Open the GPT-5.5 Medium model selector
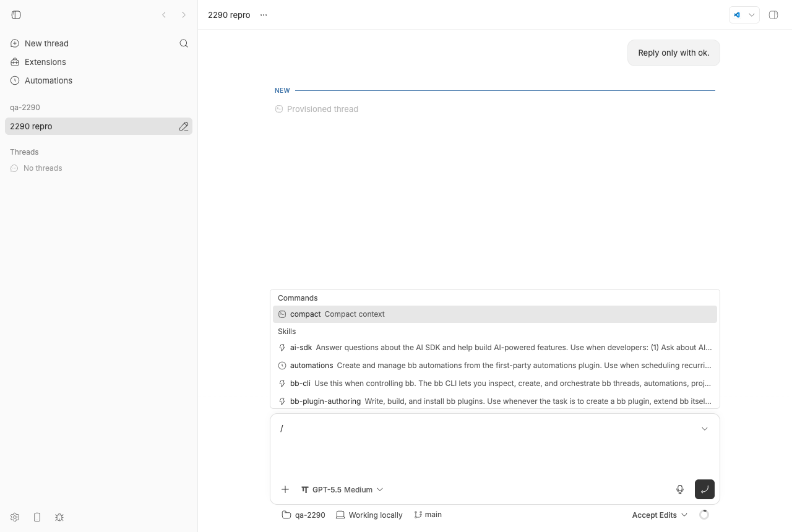792x532 pixels. tap(342, 489)
